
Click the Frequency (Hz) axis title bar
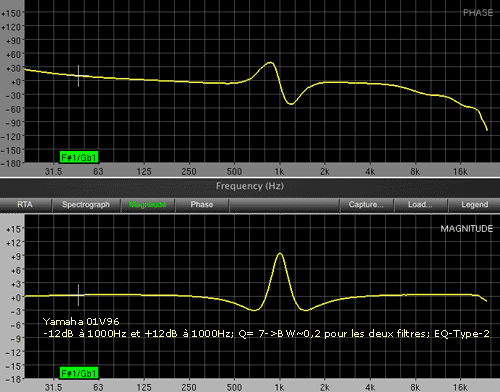tap(250, 186)
